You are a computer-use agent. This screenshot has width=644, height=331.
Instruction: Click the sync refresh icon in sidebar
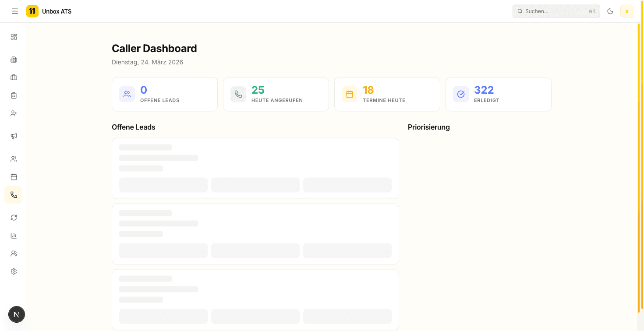pos(13,217)
